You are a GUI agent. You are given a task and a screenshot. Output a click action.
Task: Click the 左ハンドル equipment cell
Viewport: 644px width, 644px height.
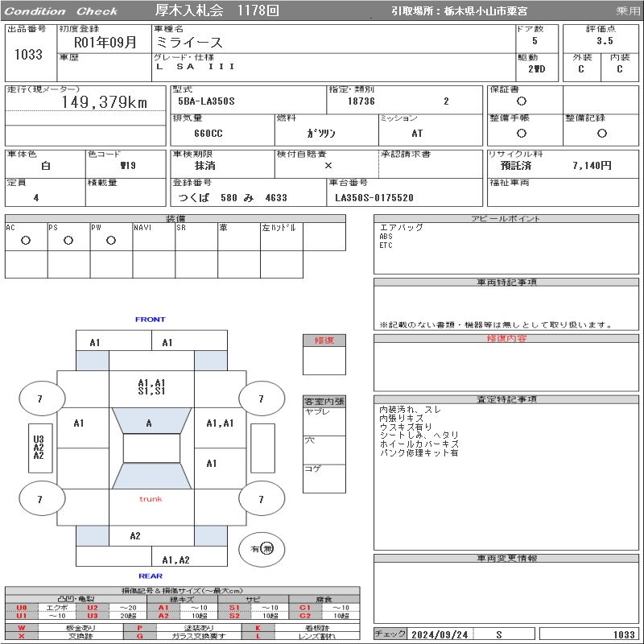[281, 237]
